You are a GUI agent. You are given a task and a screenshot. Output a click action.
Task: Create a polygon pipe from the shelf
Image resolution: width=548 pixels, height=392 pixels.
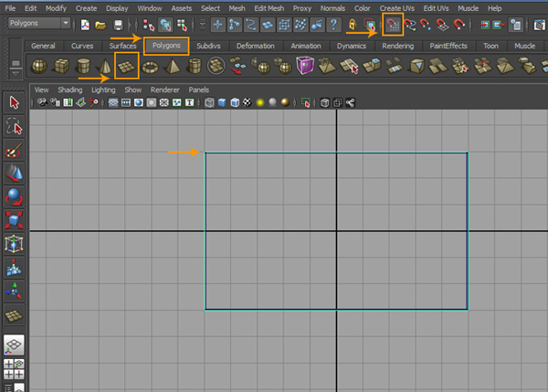[195, 66]
